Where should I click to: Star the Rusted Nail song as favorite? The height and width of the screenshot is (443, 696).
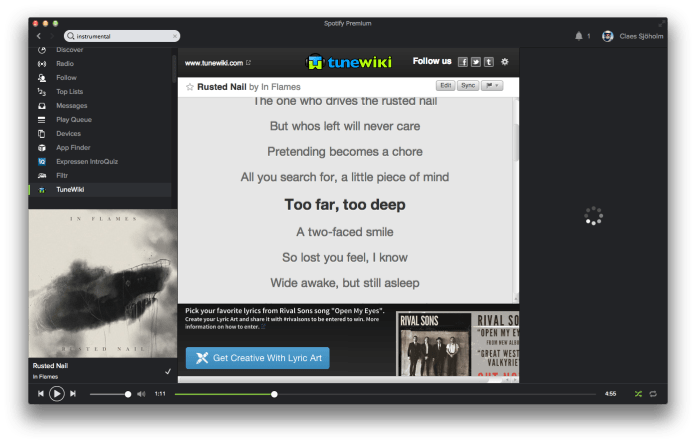pyautogui.click(x=190, y=87)
